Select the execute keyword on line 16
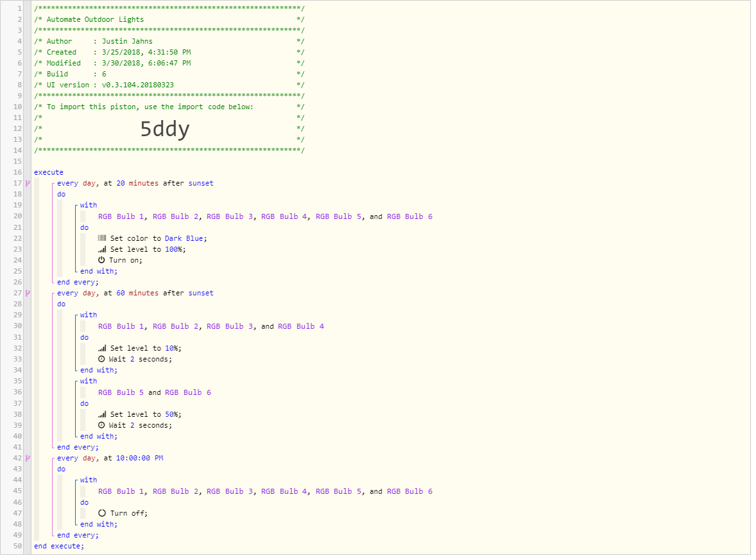The image size is (756, 560). (49, 173)
